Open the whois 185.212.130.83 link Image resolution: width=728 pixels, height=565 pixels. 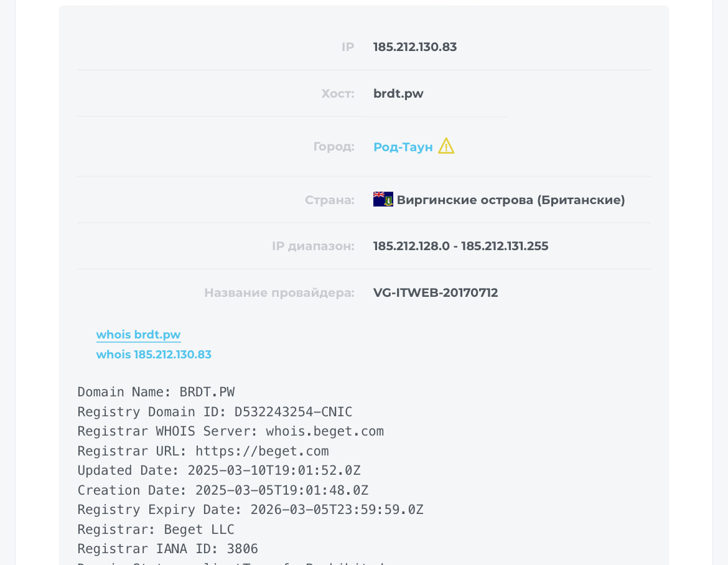tap(154, 354)
